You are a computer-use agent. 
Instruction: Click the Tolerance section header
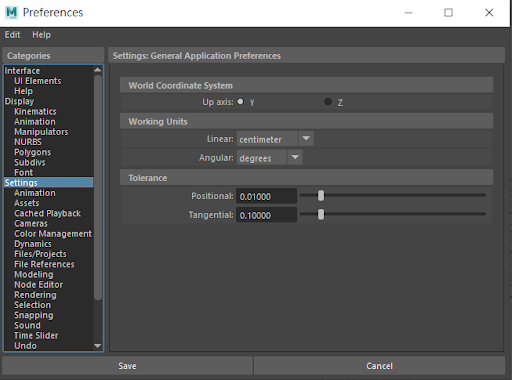306,178
